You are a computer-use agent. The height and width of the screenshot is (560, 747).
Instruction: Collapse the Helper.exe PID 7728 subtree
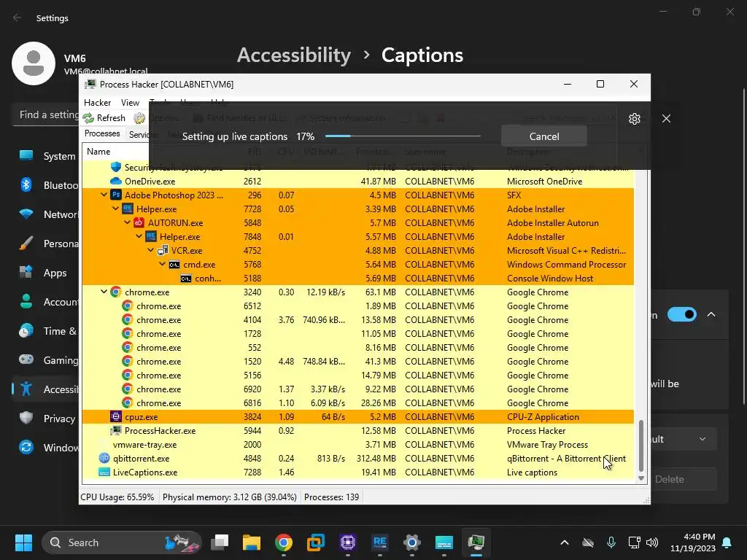click(x=115, y=209)
